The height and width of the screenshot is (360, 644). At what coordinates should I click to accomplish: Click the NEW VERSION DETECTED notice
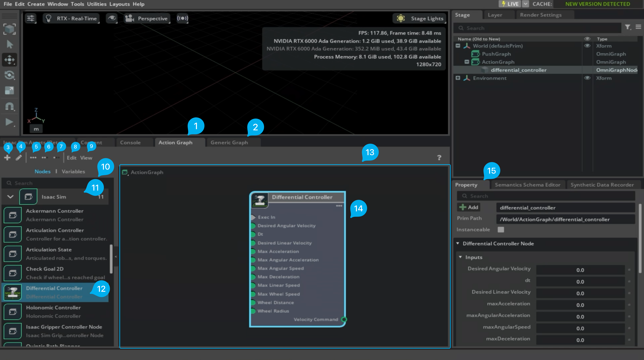pyautogui.click(x=597, y=4)
